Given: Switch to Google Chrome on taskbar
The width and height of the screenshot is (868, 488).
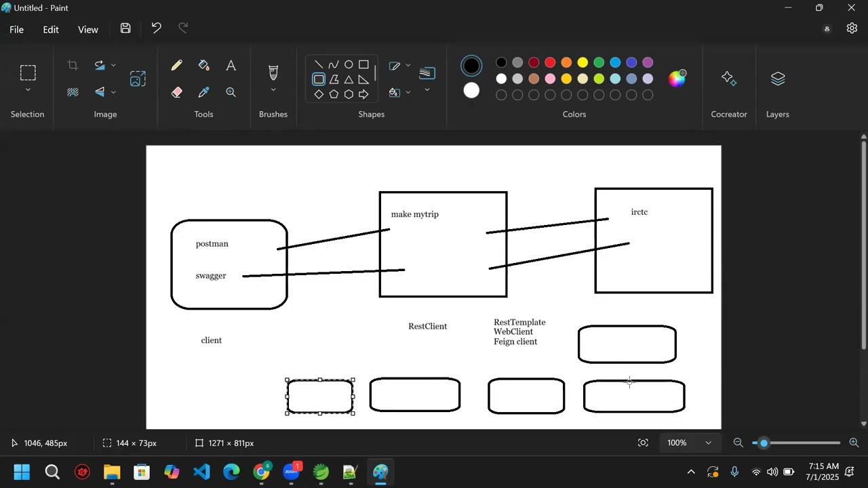Looking at the screenshot, I should click(262, 472).
